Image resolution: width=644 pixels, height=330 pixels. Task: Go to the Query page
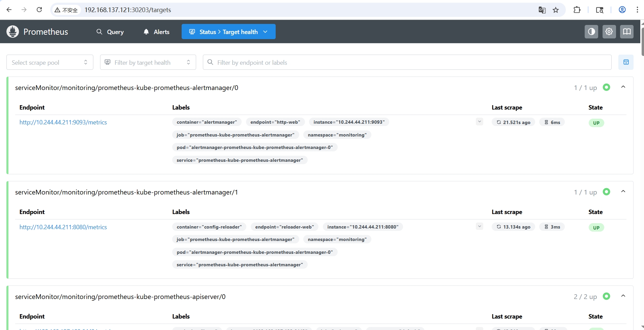(x=110, y=32)
